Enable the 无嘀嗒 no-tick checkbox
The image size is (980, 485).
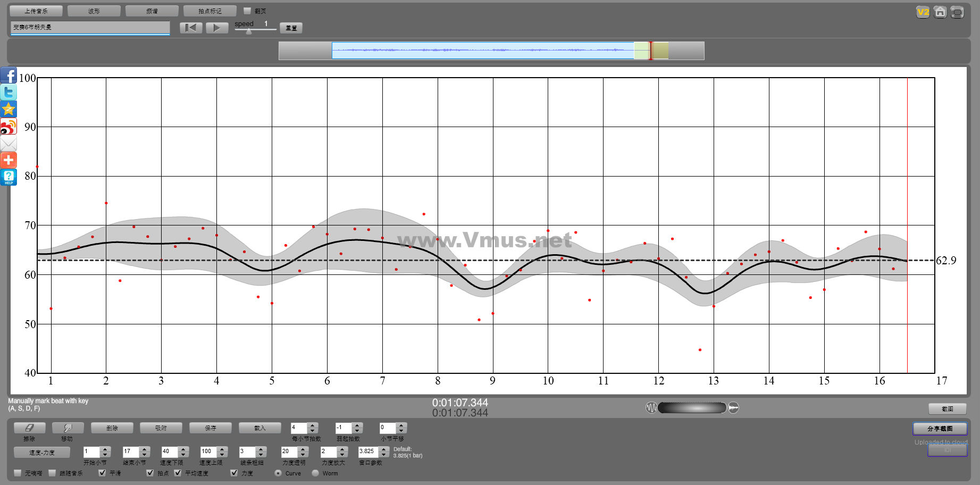18,473
